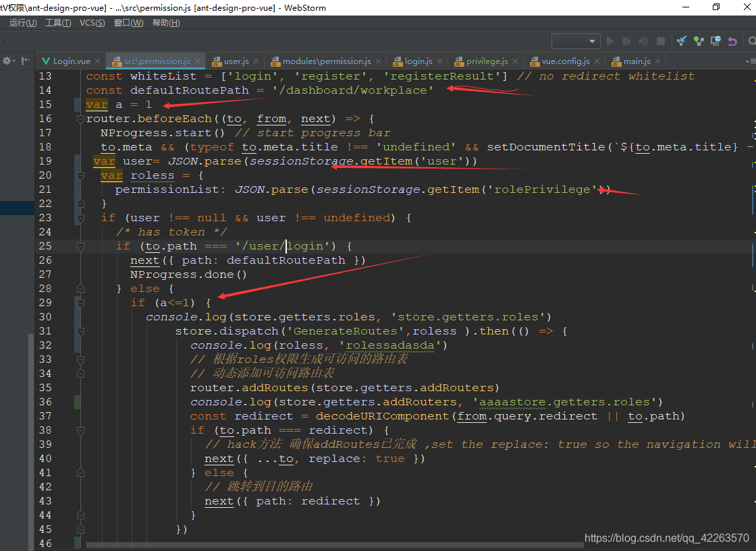Viewport: 756px width, 551px height.
Task: Click 'setDocumentTitle' on line 18
Action: pyautogui.click(x=546, y=147)
